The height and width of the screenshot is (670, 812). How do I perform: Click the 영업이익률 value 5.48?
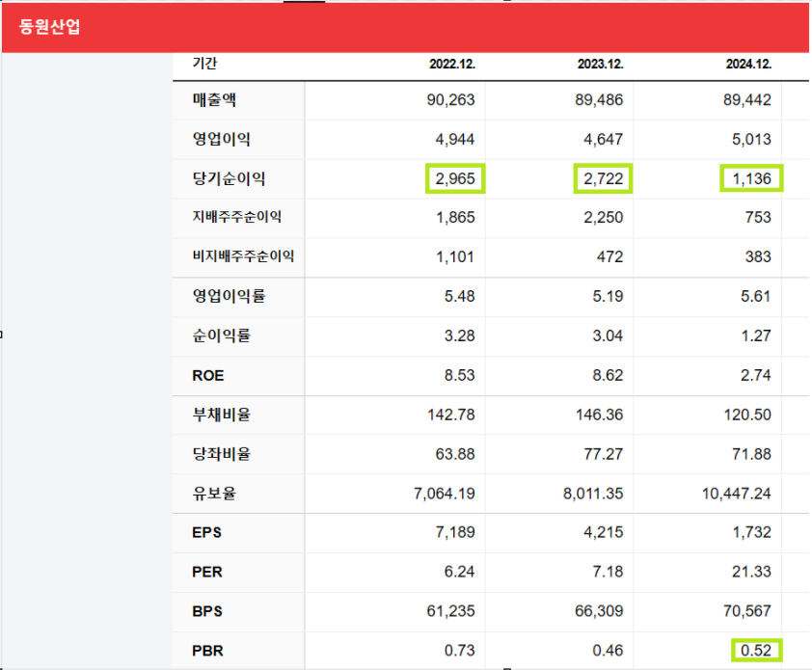coord(459,296)
